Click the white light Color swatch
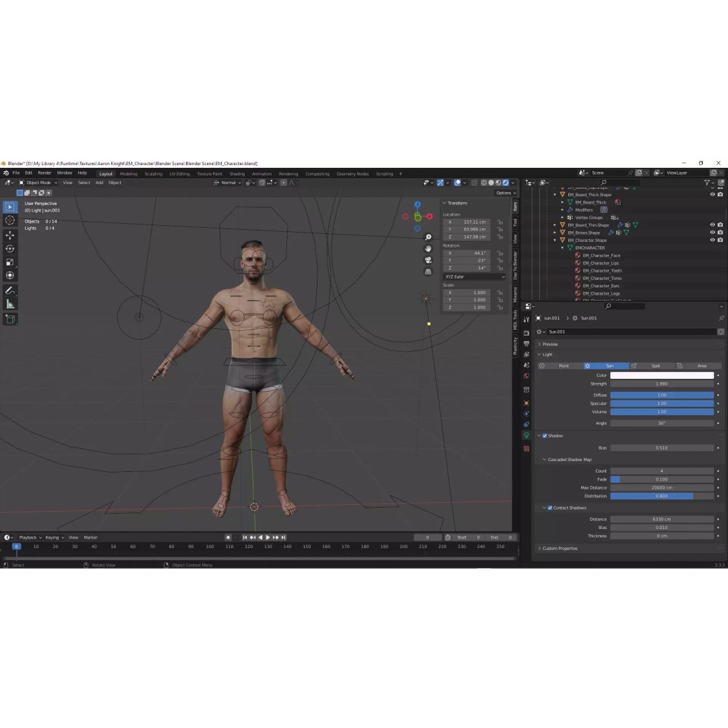The height and width of the screenshot is (728, 728). (662, 375)
